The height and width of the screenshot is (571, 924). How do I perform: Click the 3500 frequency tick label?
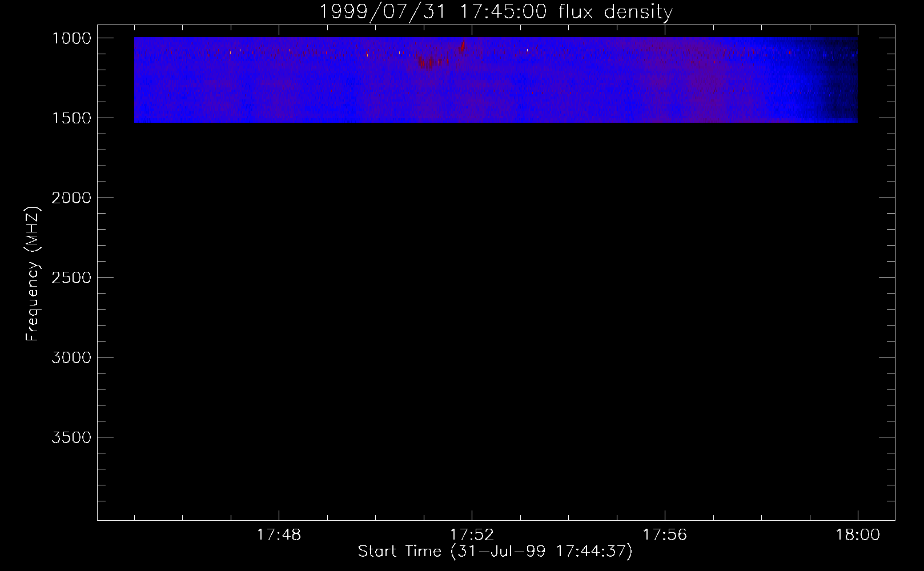71,437
